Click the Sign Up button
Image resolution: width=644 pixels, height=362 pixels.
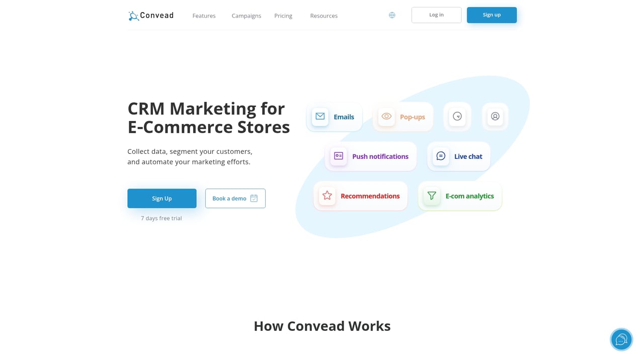click(x=162, y=198)
